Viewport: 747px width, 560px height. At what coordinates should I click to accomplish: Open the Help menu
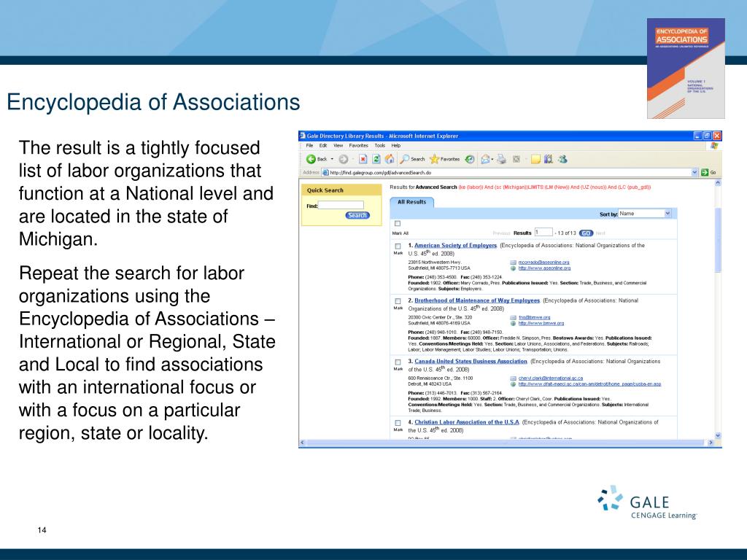pyautogui.click(x=396, y=146)
